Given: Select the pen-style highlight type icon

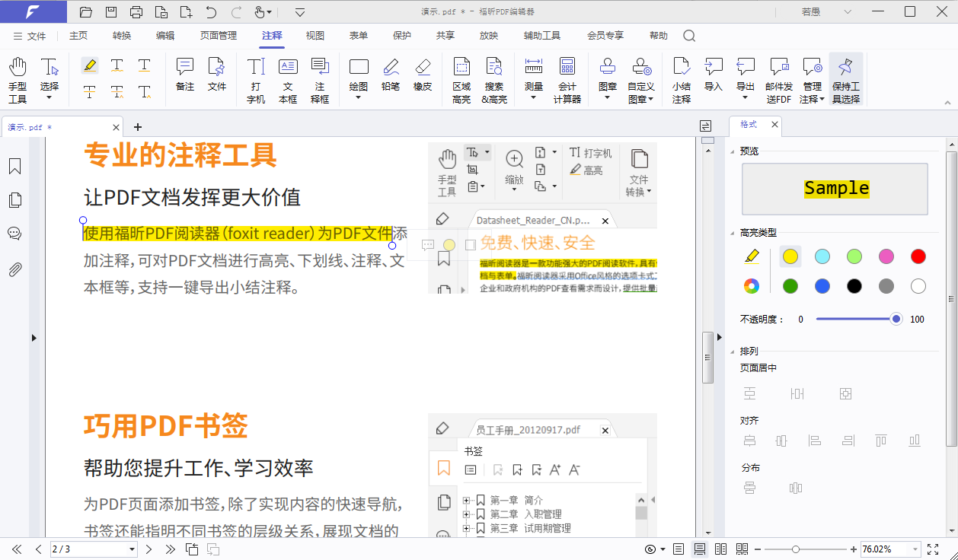Looking at the screenshot, I should (752, 257).
